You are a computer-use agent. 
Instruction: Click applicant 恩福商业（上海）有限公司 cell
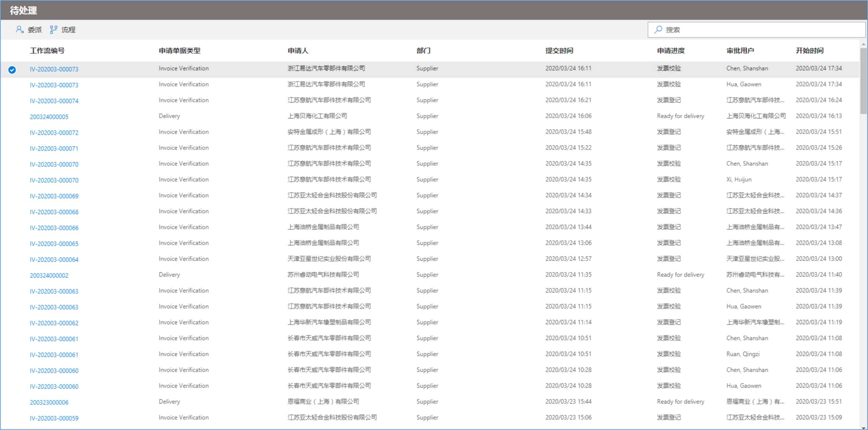[x=323, y=402]
